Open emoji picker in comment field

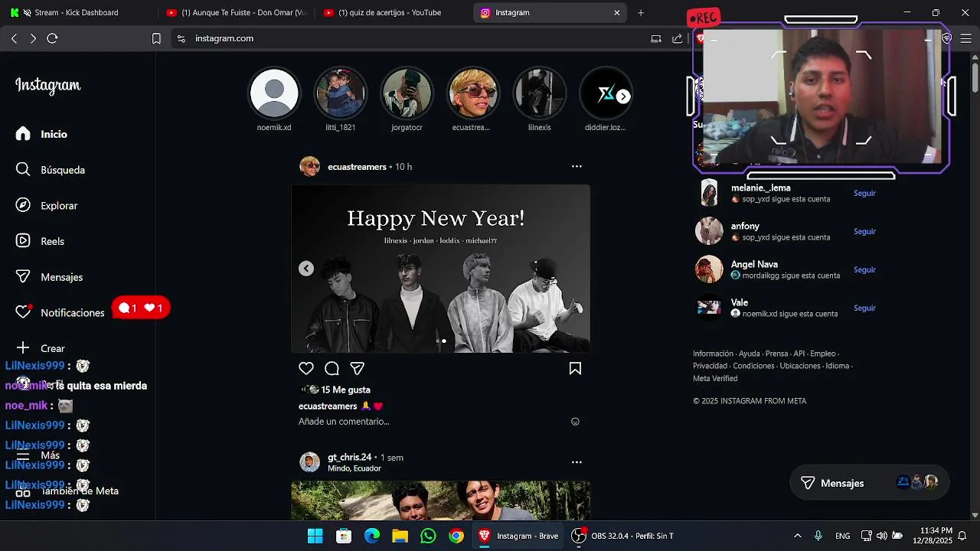pos(576,422)
